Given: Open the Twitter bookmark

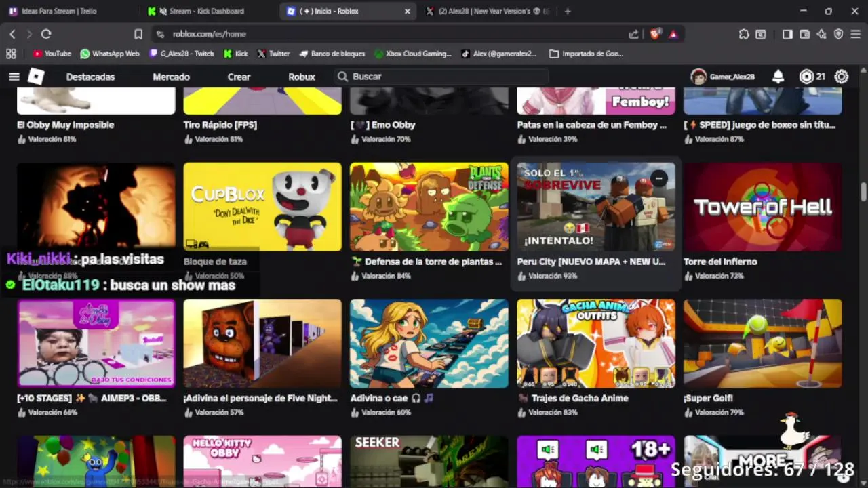Looking at the screenshot, I should tap(273, 54).
